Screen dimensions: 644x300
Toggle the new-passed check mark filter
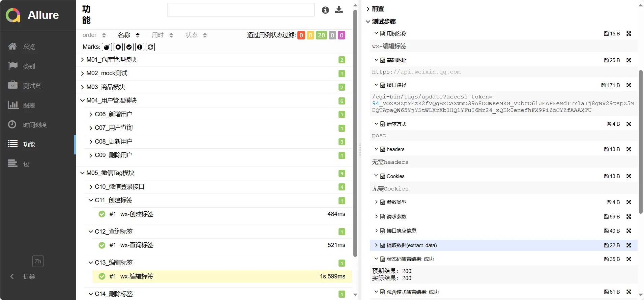click(x=129, y=47)
